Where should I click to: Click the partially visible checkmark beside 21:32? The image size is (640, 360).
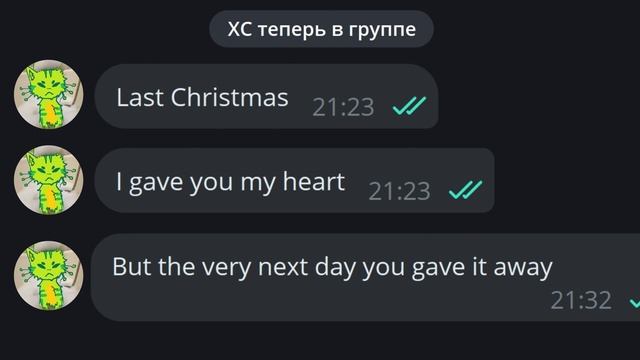[x=635, y=302]
